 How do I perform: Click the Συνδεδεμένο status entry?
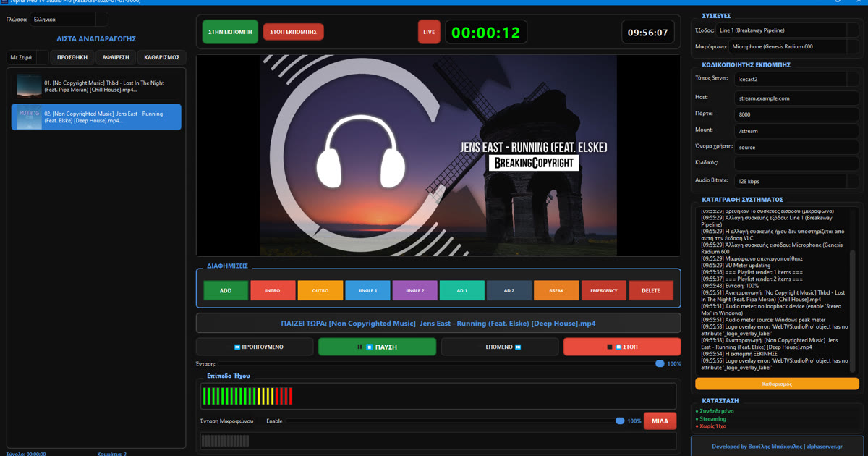click(715, 411)
